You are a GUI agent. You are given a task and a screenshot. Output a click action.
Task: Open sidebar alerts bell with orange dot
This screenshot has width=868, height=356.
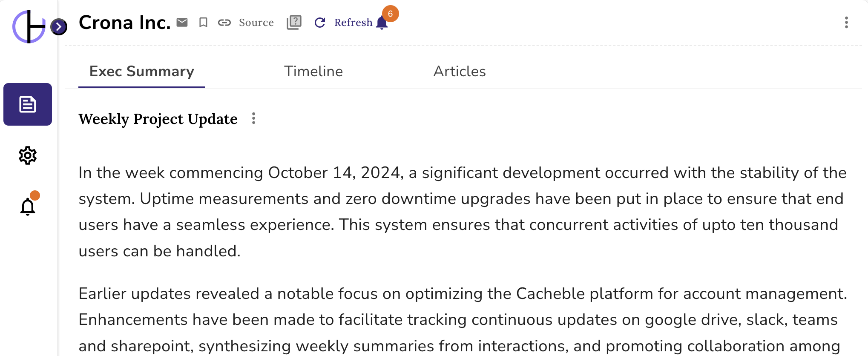28,207
